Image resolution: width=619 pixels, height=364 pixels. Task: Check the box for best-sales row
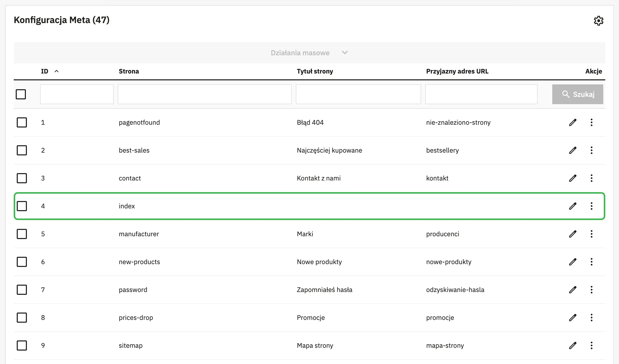[x=22, y=150]
